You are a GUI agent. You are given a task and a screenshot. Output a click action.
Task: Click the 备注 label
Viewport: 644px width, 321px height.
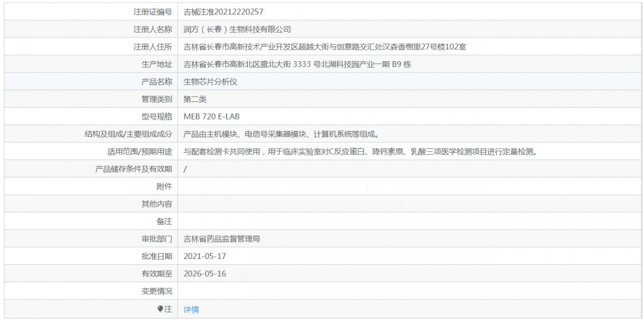click(164, 221)
